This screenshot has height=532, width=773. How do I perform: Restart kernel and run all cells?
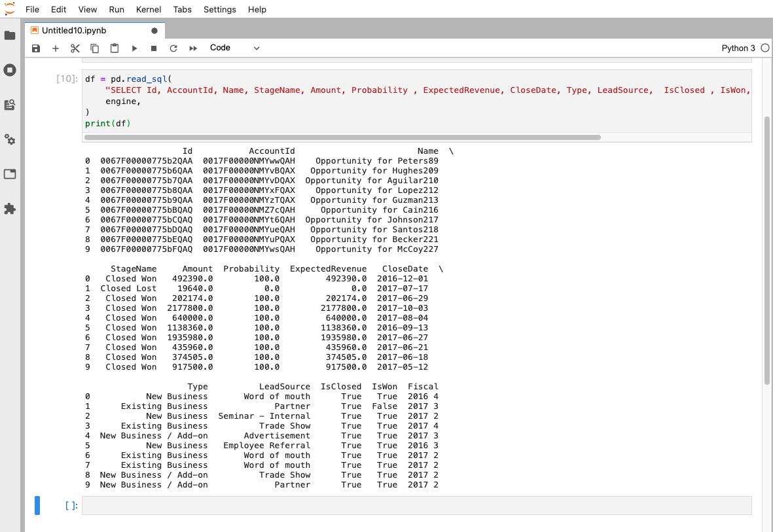click(193, 48)
